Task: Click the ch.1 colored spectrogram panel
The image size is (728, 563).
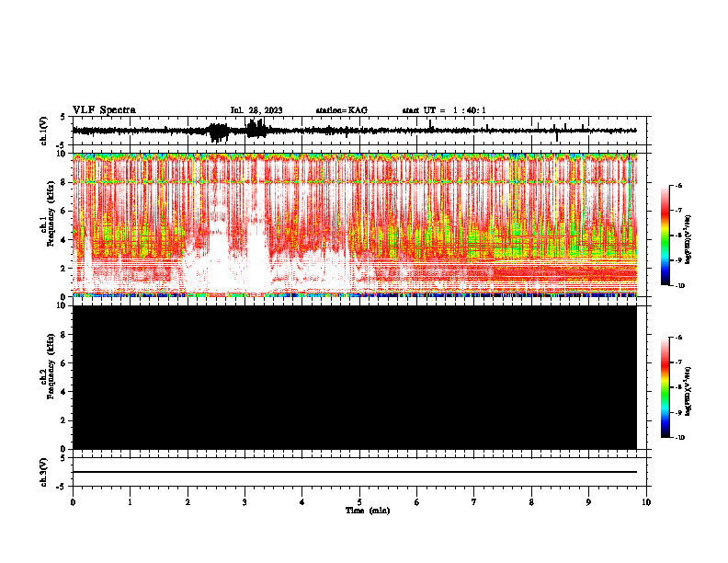Action: coord(354,224)
